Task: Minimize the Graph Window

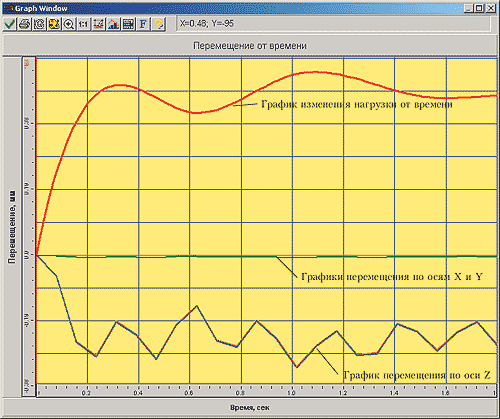Action: (x=469, y=9)
